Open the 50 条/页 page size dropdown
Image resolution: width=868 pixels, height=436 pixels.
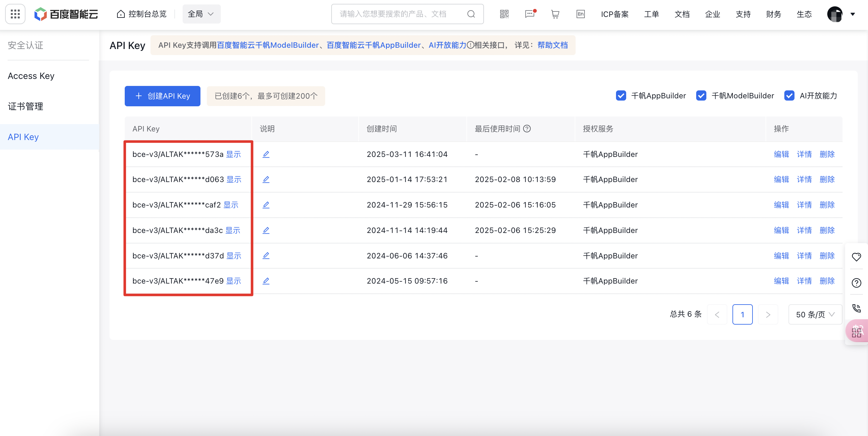point(815,314)
